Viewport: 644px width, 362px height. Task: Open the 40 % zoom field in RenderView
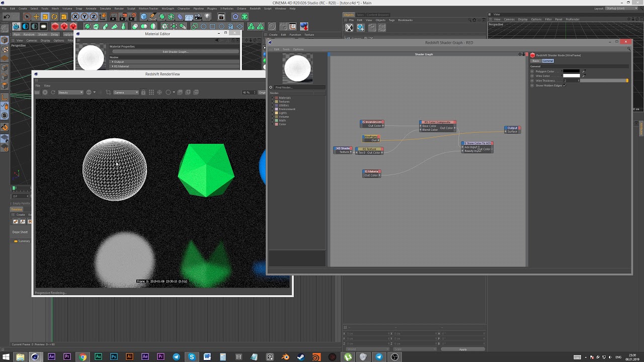click(x=249, y=93)
